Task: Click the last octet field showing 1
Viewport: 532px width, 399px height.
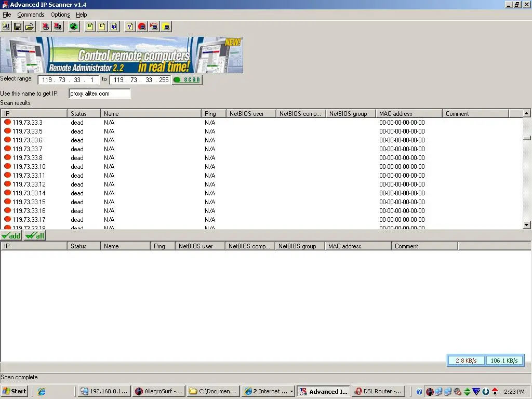Action: tap(91, 79)
